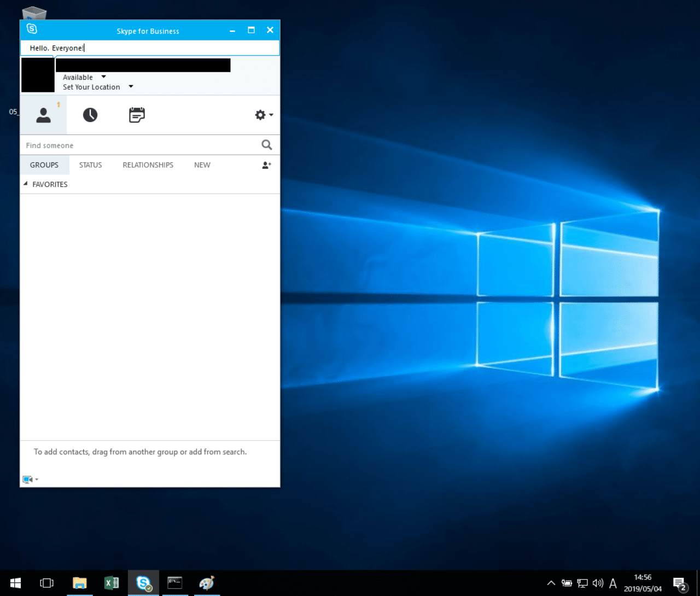Click the 'Skype for Business' window title
The image size is (700, 596).
[148, 31]
